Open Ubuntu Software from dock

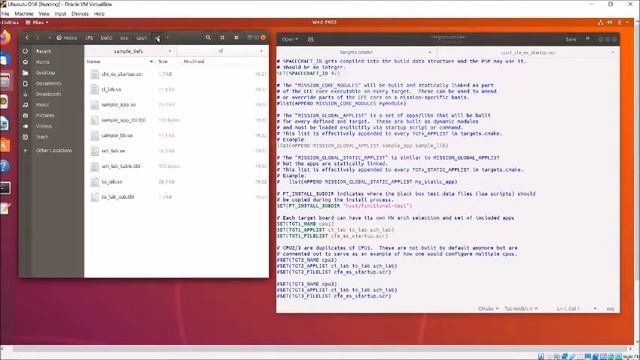[5, 144]
